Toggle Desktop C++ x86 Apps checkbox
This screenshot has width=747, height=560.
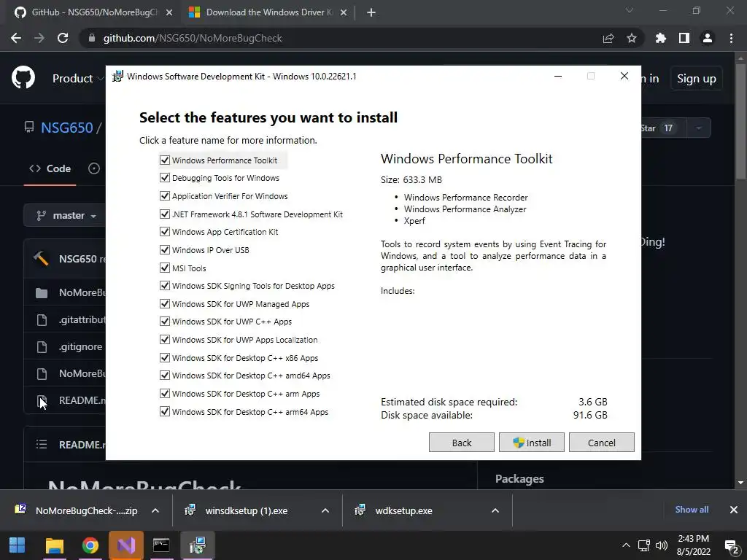click(165, 357)
